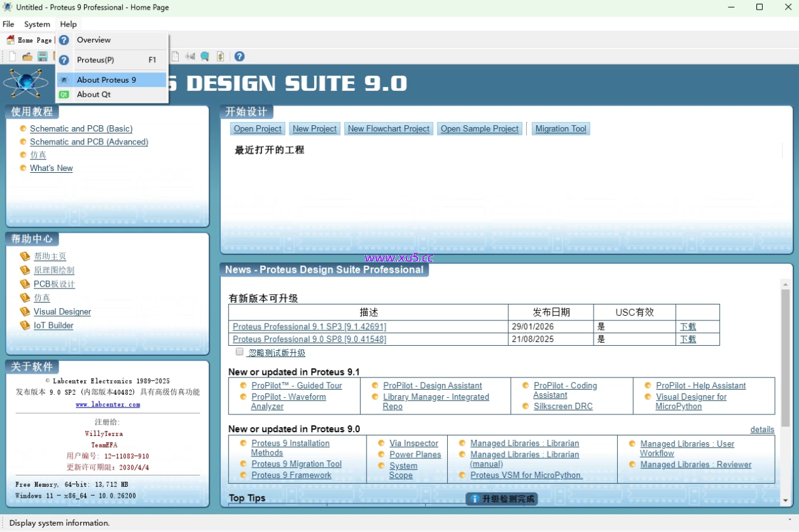Click the Save Project floppy disk icon
Viewport: 799px width, 532px height.
(x=43, y=57)
